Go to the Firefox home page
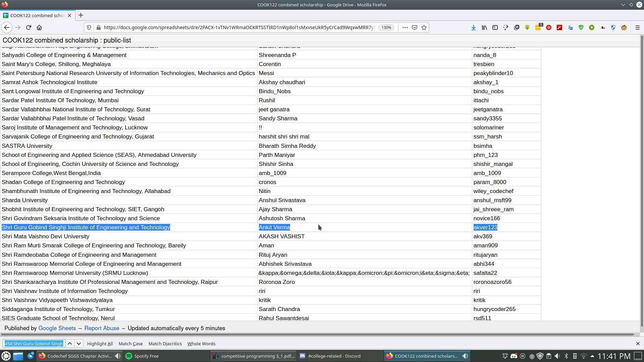The width and height of the screenshot is (644, 362). pyautogui.click(x=39, y=27)
